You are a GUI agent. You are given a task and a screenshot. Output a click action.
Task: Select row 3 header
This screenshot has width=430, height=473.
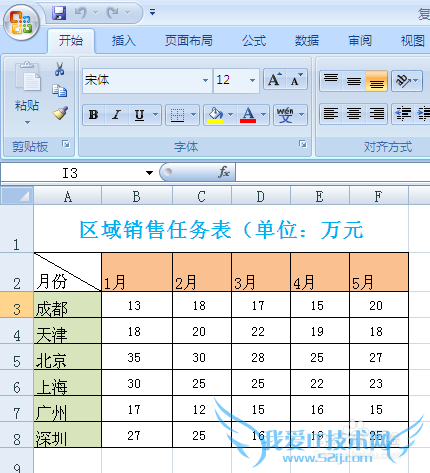[17, 305]
